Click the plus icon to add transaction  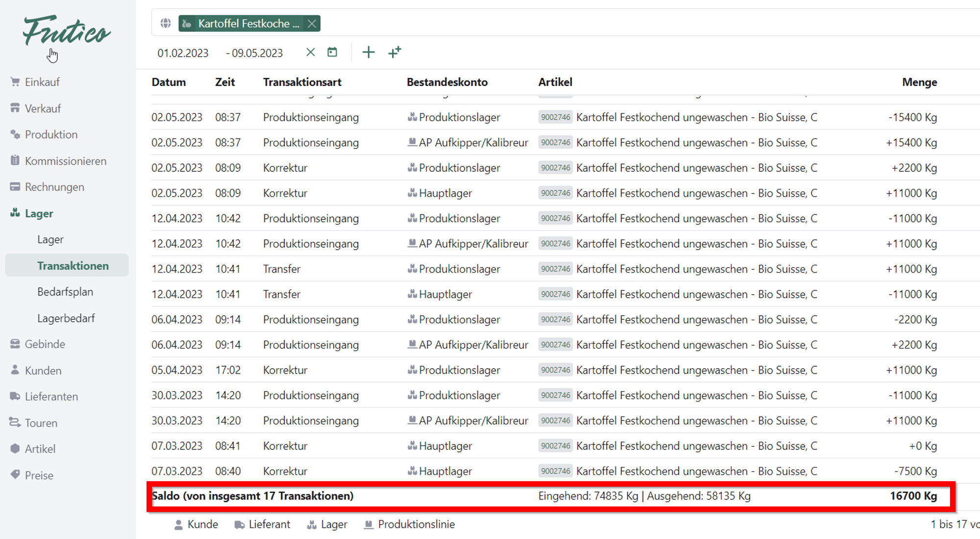368,52
